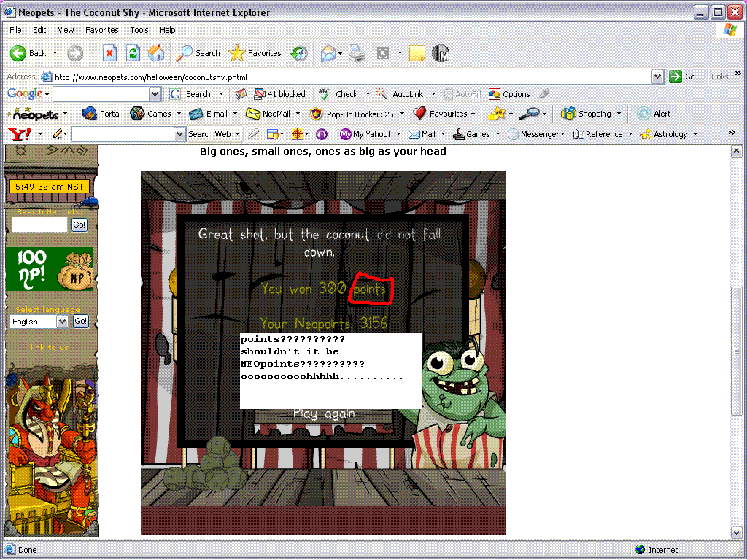Screen dimensions: 747x560
Task: Refresh the page with green arrows icon
Action: [x=133, y=53]
